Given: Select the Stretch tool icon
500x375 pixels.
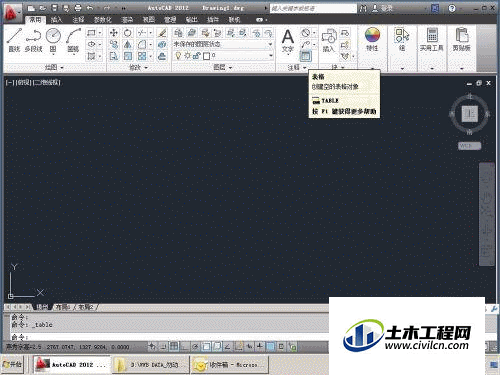Looking at the screenshot, I should (114, 56).
